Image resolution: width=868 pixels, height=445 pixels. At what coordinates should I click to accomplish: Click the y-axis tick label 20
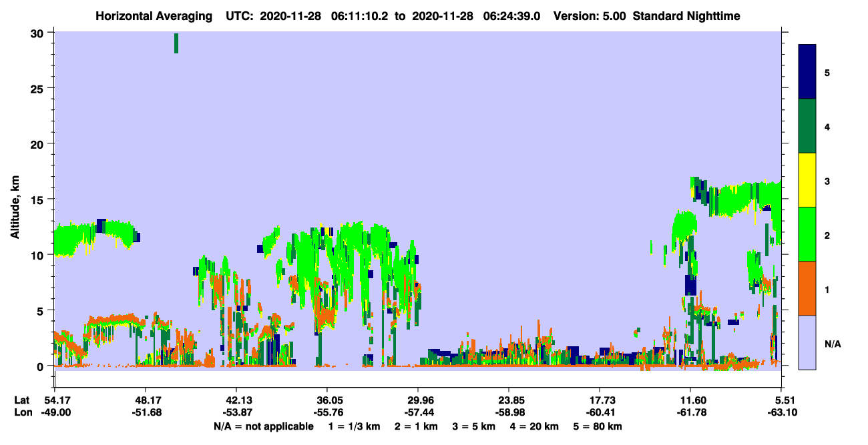(x=39, y=143)
